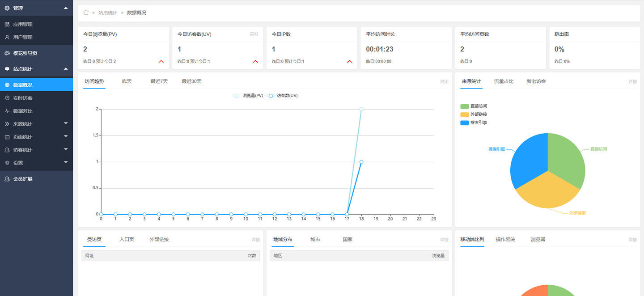Collapse the 站点统计 section arrow
The image size is (644, 296).
point(66,69)
